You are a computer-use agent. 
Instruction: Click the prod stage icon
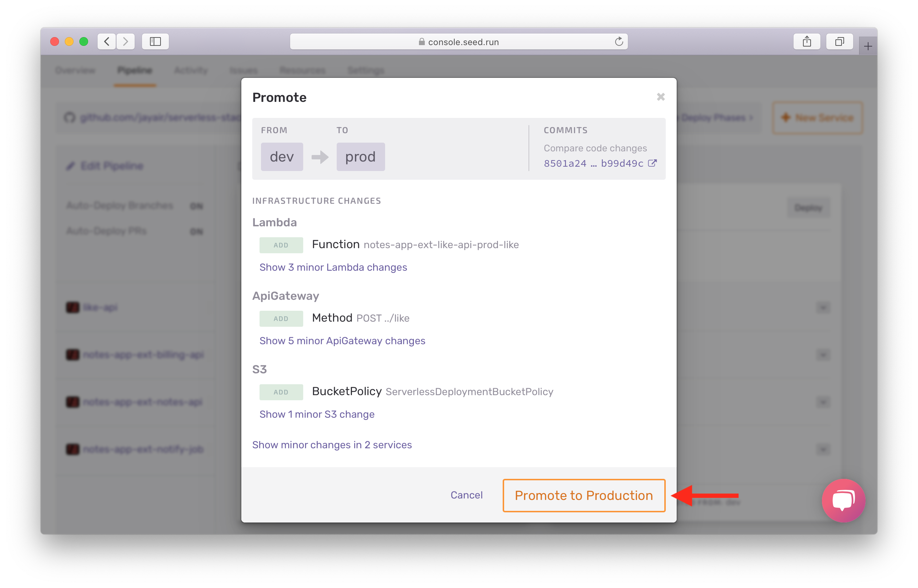[x=359, y=156]
